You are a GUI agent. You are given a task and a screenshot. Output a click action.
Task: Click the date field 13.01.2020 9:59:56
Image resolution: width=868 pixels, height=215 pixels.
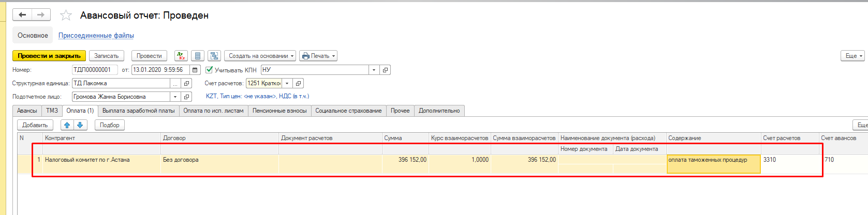click(x=160, y=70)
